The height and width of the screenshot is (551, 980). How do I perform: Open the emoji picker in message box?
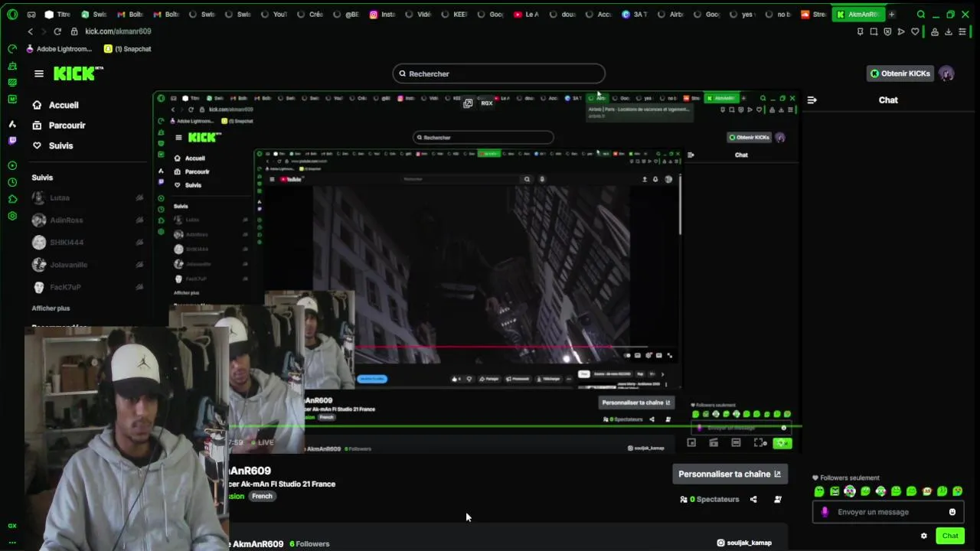tap(952, 512)
